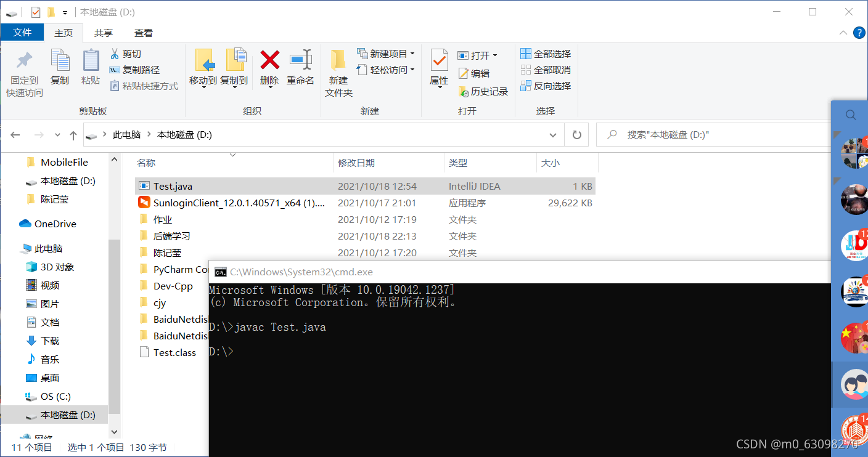Click quick access toolbar properties checkmark icon
Viewport: 868px width, 457px height.
(36, 12)
